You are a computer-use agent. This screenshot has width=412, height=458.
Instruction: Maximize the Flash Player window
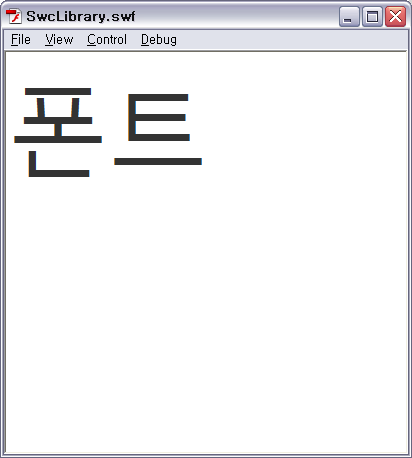coord(372,16)
